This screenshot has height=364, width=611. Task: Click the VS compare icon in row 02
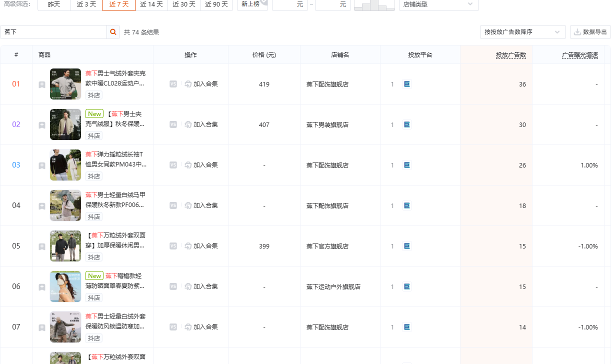pos(173,124)
